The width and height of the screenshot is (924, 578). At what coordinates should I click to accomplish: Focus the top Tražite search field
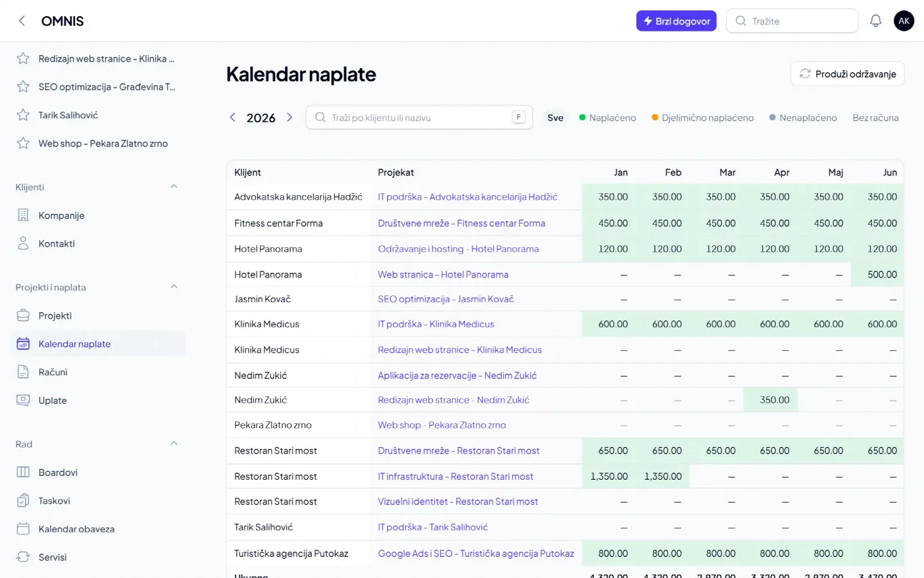792,21
